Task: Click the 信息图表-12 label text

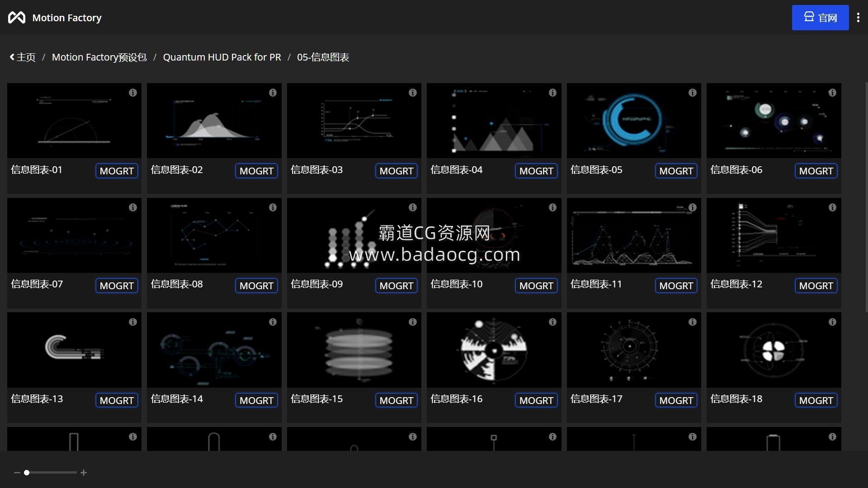Action: point(736,284)
